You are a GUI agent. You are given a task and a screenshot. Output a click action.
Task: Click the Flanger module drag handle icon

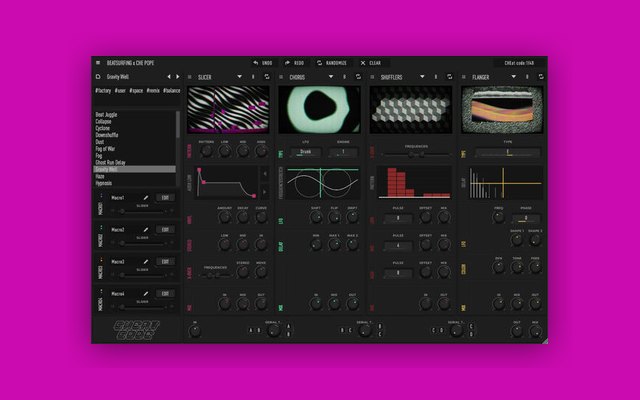464,77
